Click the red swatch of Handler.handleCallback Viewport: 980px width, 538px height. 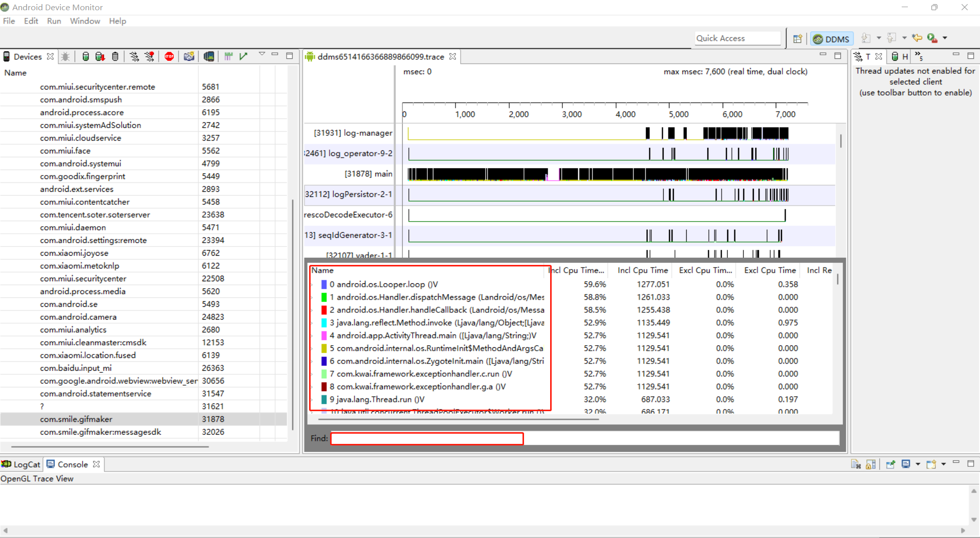(x=324, y=310)
